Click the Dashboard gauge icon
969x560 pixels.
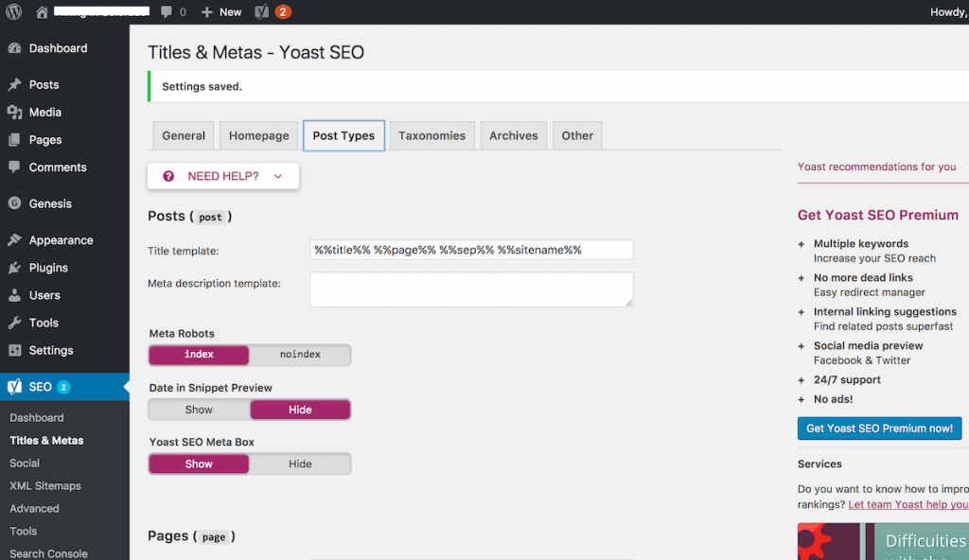click(x=15, y=48)
